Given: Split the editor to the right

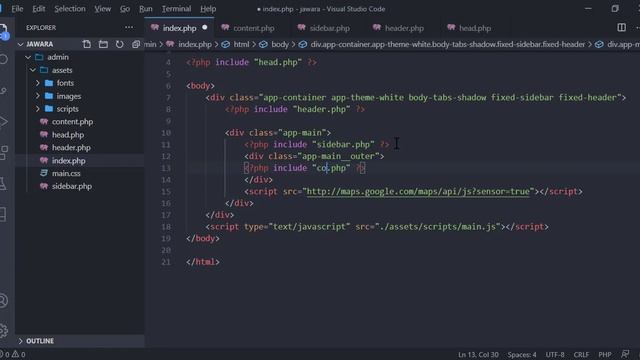Looking at the screenshot, I should tap(621, 27).
